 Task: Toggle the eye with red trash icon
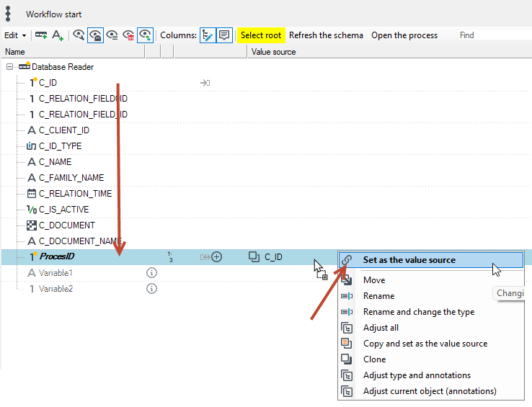128,35
